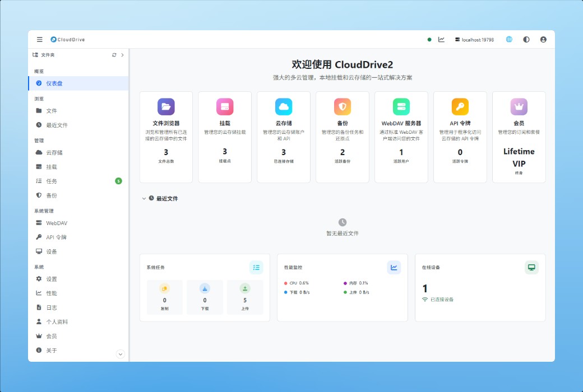Open 设置 in the sidebar
The width and height of the screenshot is (583, 392).
click(x=78, y=279)
